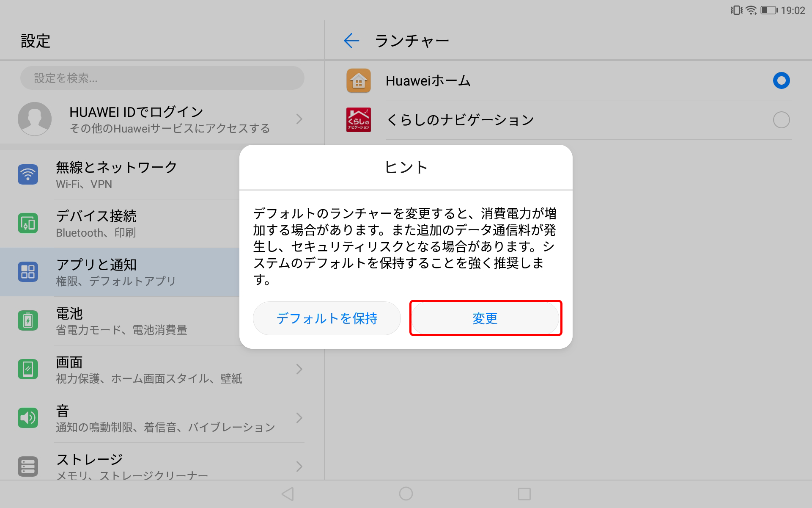Tap the 音 speaker icon
Viewport: 812px width, 508px height.
(x=28, y=418)
